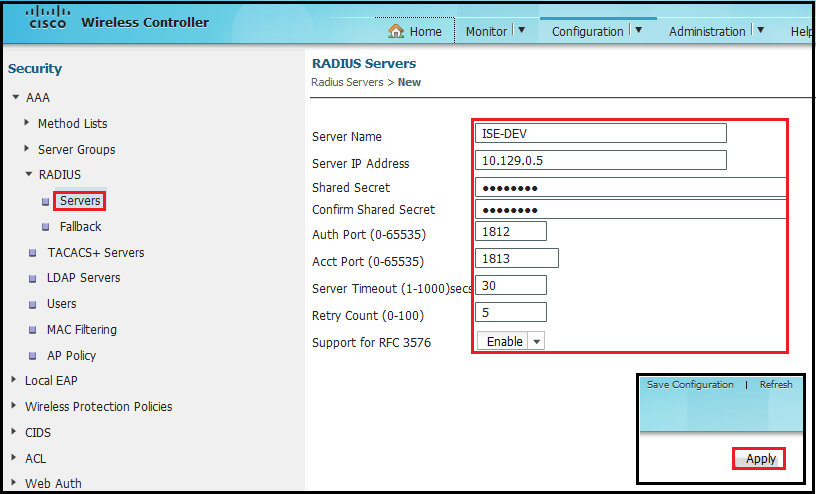The image size is (816, 494).
Task: Click square bullet icon beside AP Policy
Action: [x=34, y=356]
